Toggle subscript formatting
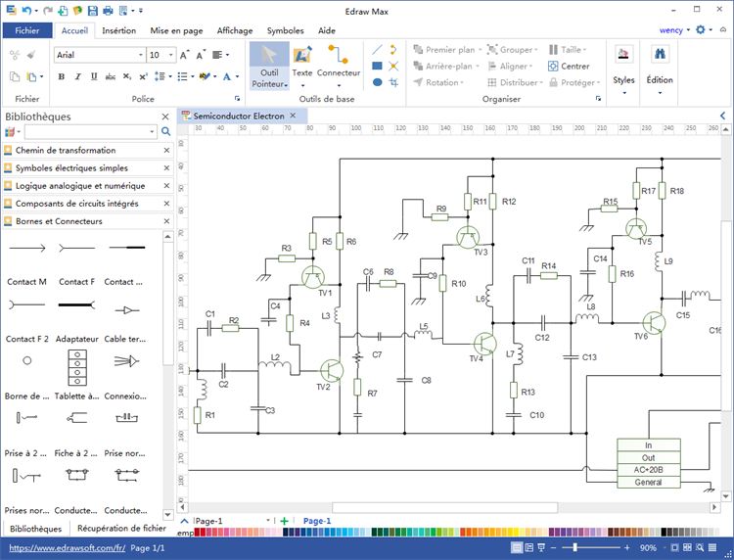Screen dimensions: 734x560 point(127,76)
